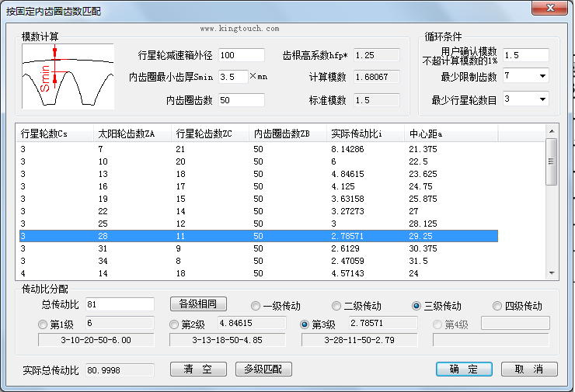Click the 内齿圈齿数ZB column header

click(x=287, y=134)
